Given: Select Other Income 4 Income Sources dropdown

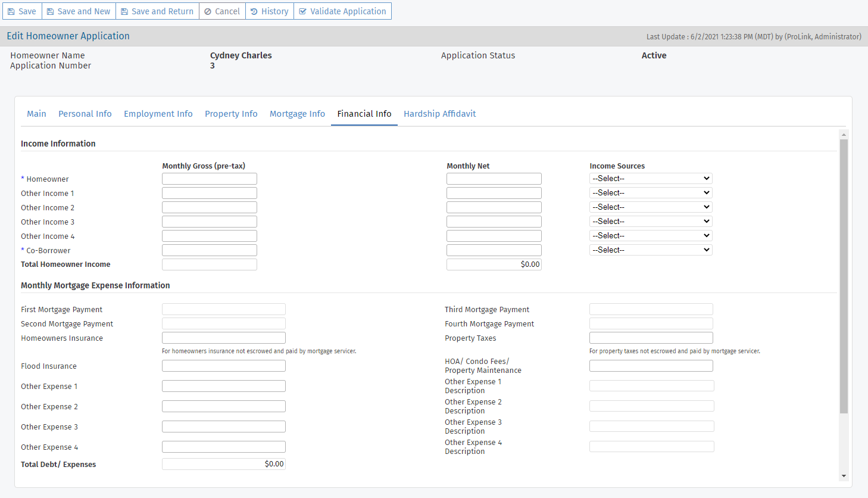Looking at the screenshot, I should pos(651,236).
